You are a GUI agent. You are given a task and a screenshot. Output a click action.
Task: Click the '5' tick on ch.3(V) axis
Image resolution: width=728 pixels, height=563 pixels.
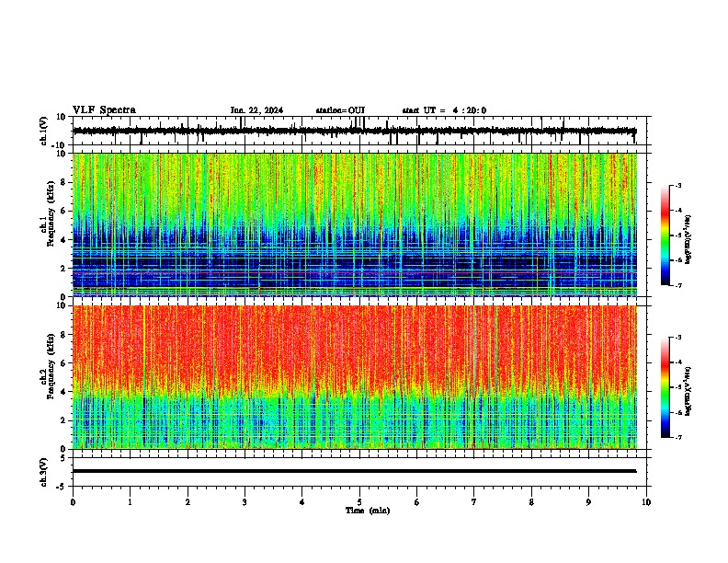64,457
